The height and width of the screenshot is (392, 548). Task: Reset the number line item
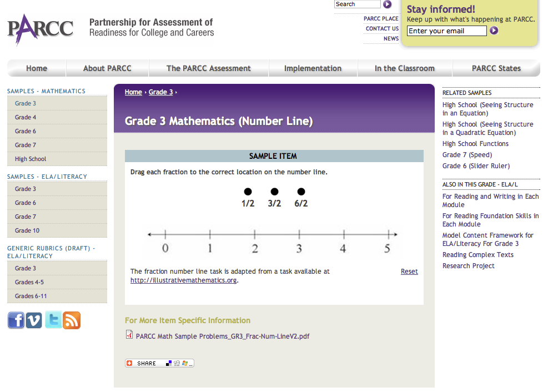pos(409,272)
